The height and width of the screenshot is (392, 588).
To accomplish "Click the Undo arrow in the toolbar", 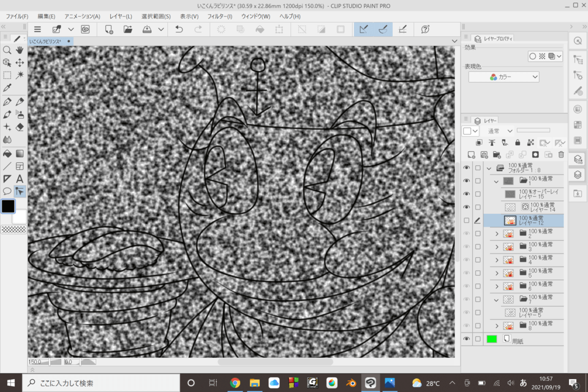I will tap(178, 28).
